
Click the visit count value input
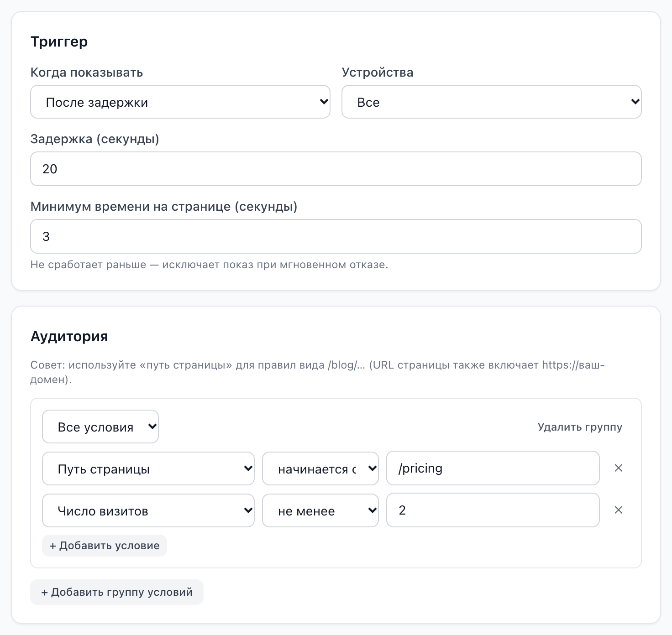[x=493, y=510]
